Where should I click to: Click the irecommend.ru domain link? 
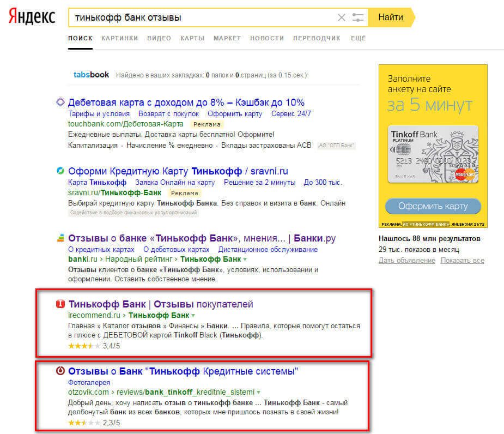coord(94,315)
